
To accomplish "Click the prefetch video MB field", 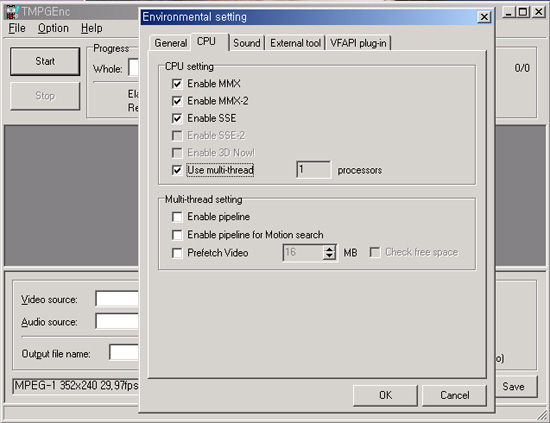I will (x=303, y=253).
